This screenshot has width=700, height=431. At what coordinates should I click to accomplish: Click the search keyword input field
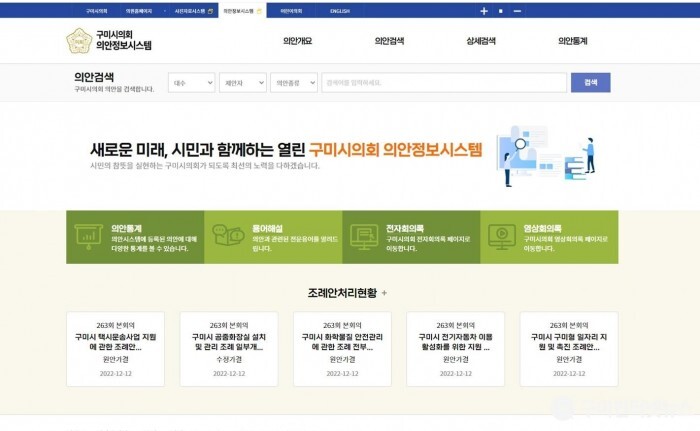pyautogui.click(x=444, y=83)
